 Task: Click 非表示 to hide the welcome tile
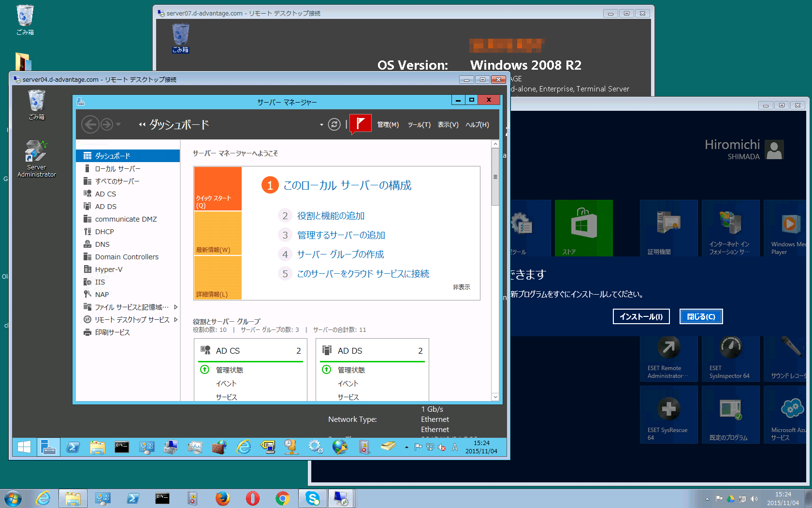[x=461, y=287]
